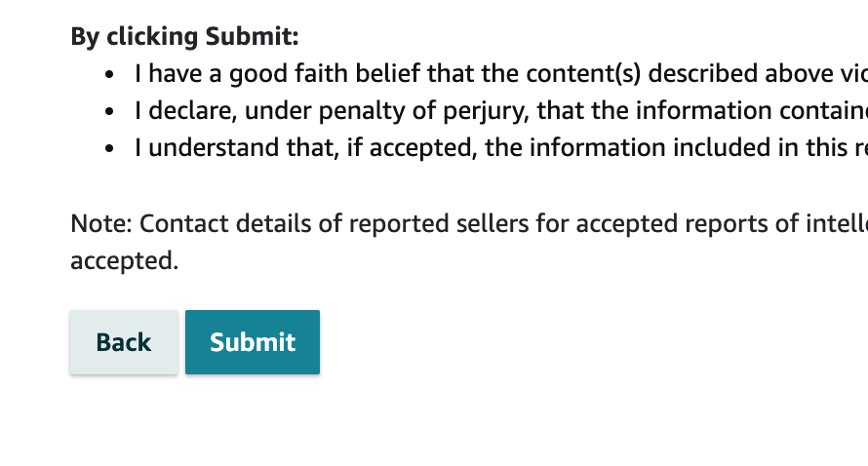868x466 pixels.
Task: Click the word "Note:" starting the note
Action: coord(101,224)
